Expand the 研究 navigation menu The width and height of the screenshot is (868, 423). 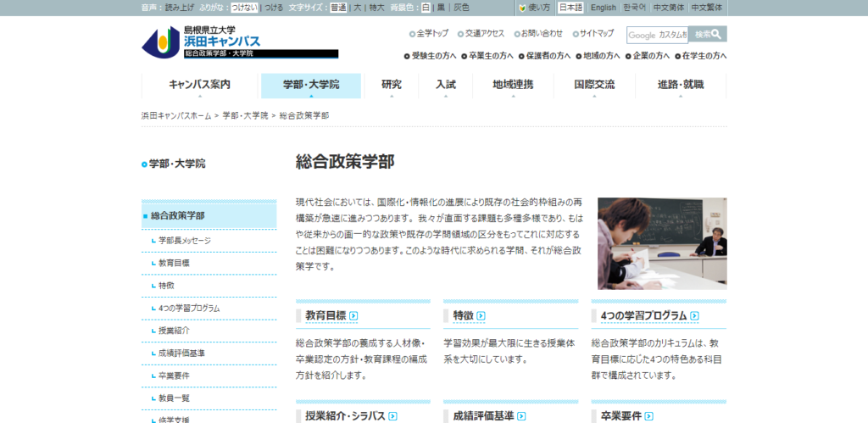[392, 86]
